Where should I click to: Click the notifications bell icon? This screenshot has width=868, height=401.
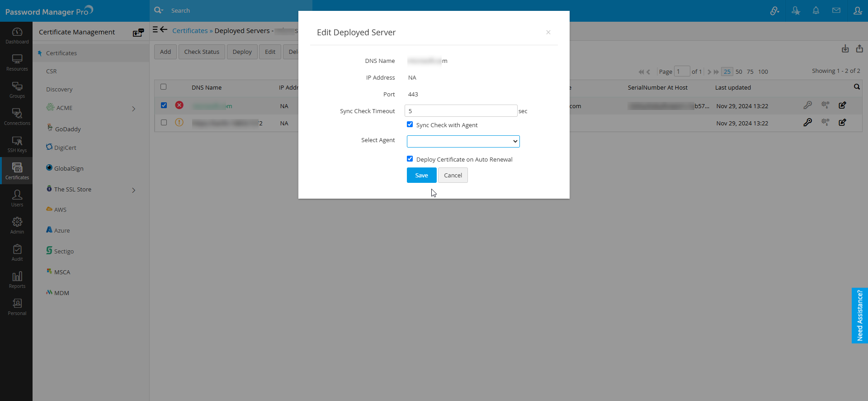(816, 10)
